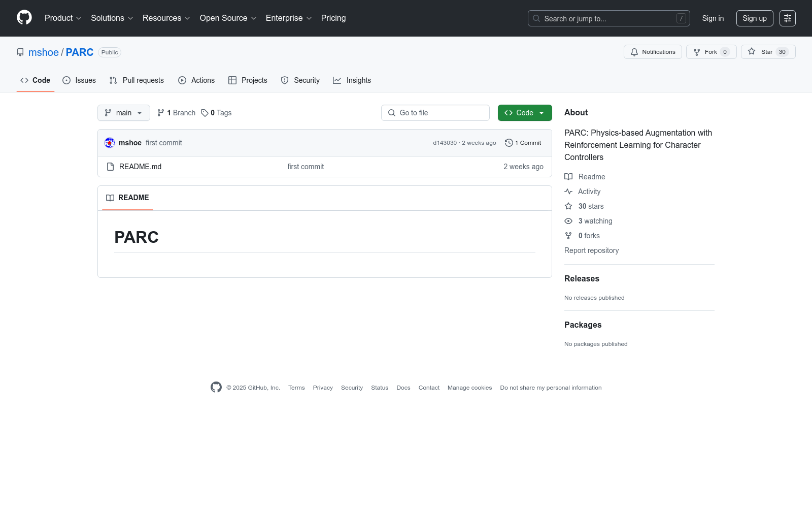
Task: Expand the Solutions menu
Action: point(112,18)
